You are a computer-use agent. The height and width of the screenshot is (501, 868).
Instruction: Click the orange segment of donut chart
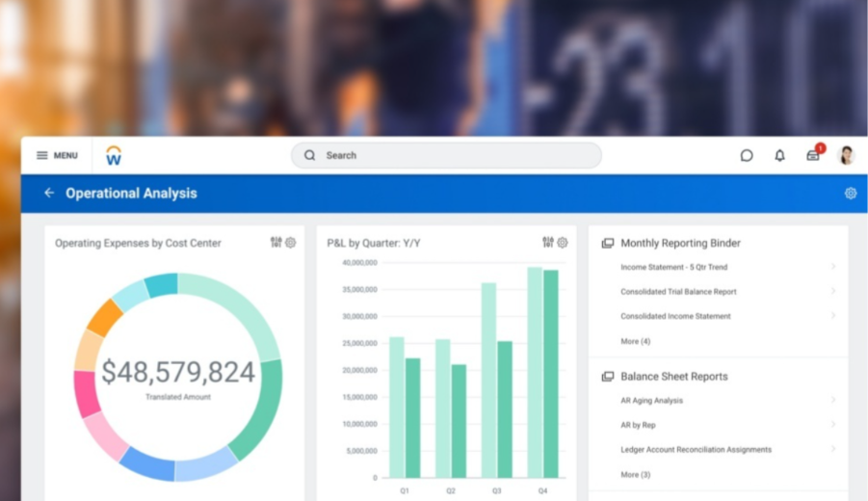104,317
